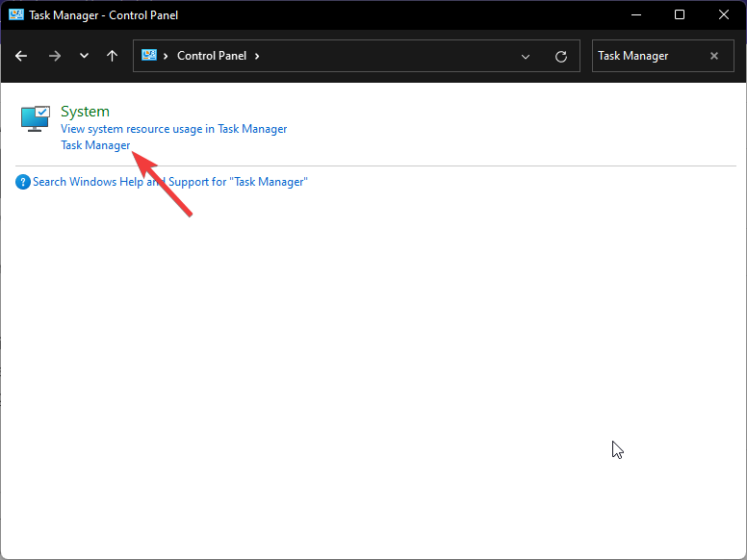Expand the address bar previous locations dropdown
Image resolution: width=747 pixels, height=560 pixels.
pos(526,57)
